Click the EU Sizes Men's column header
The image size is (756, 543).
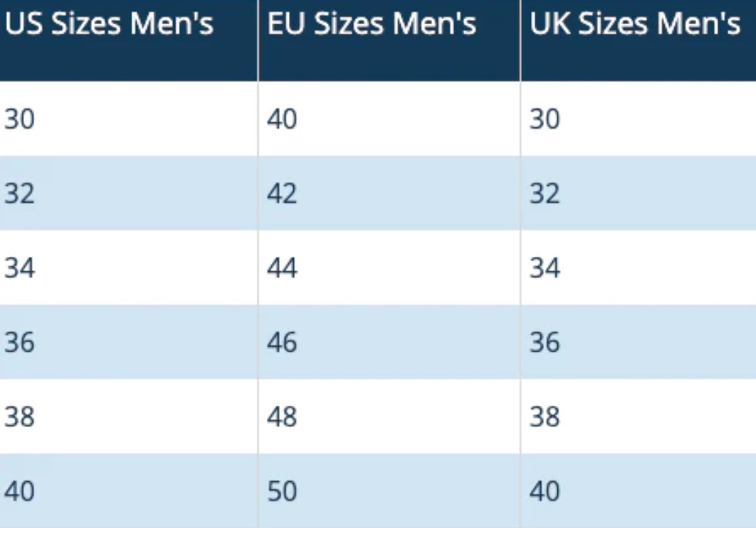[x=371, y=25]
